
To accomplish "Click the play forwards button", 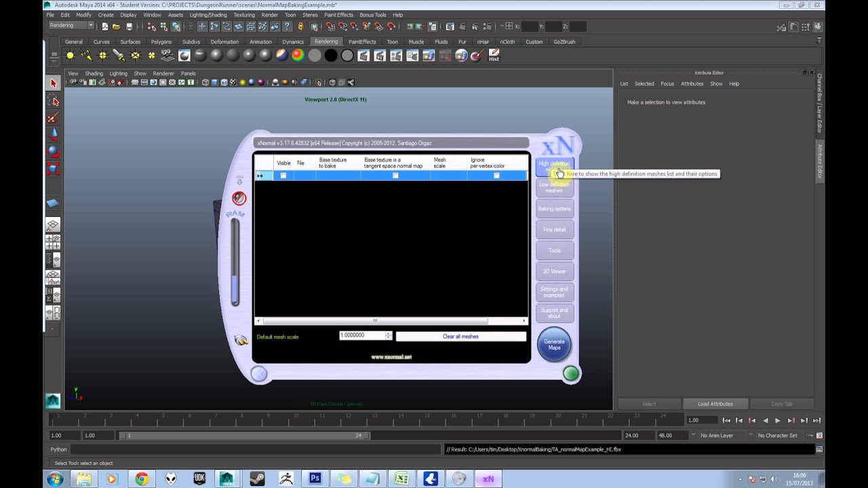I will point(778,420).
